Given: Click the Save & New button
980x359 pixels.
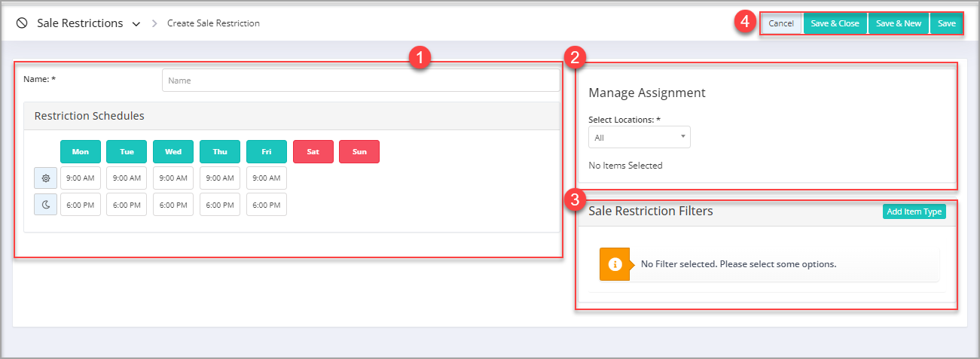Looking at the screenshot, I should tap(899, 23).
